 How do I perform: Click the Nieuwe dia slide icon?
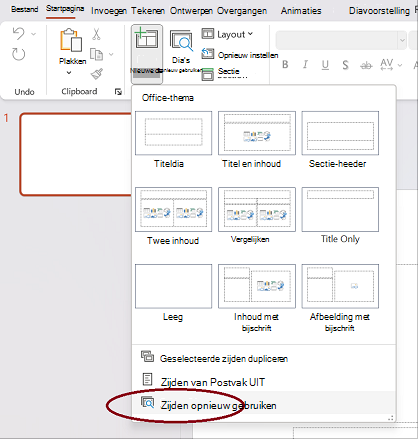146,38
